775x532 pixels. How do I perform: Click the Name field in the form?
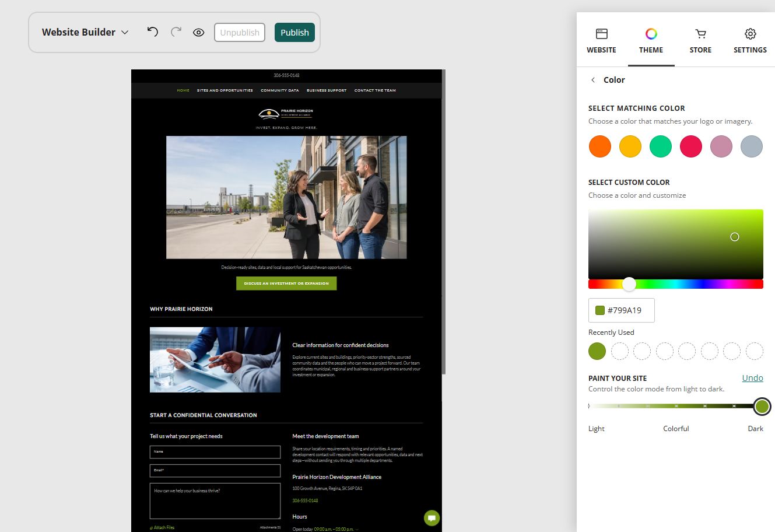[x=215, y=452]
